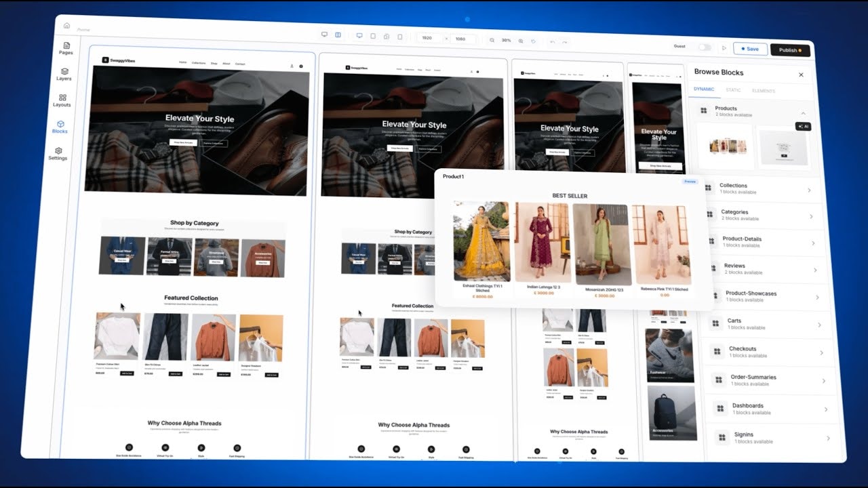Zoom out of the canvas

click(x=492, y=40)
